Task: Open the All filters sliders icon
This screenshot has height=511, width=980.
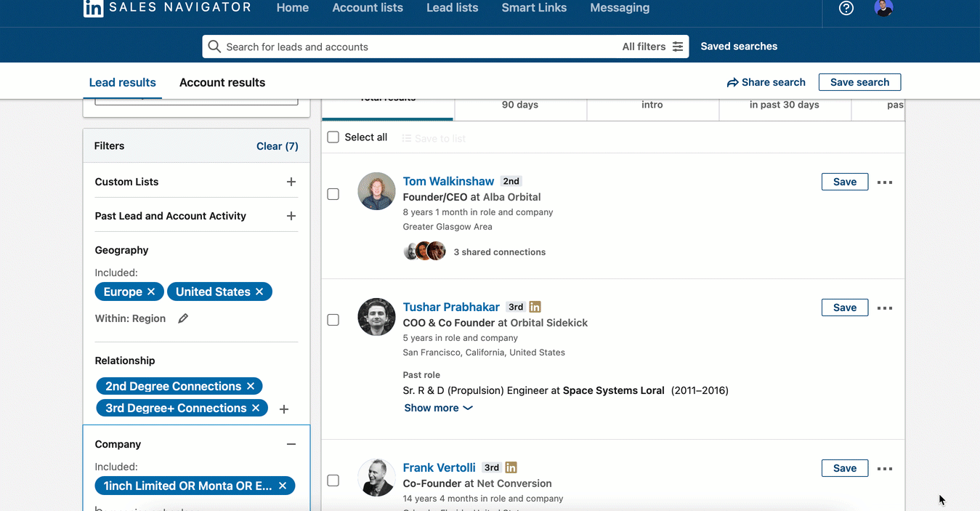Action: pos(678,47)
